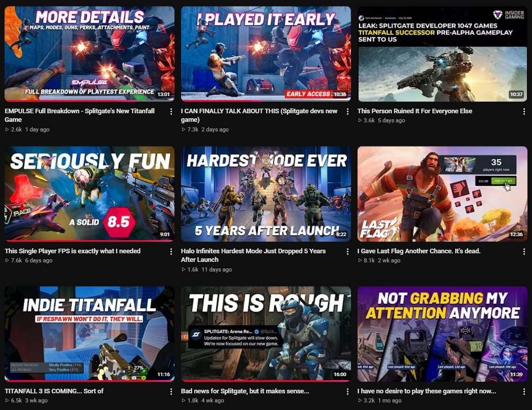Screen dimensions: 532x410
Task: Open options menu for EMPULSE Full Breakdown video
Action: pos(171,112)
